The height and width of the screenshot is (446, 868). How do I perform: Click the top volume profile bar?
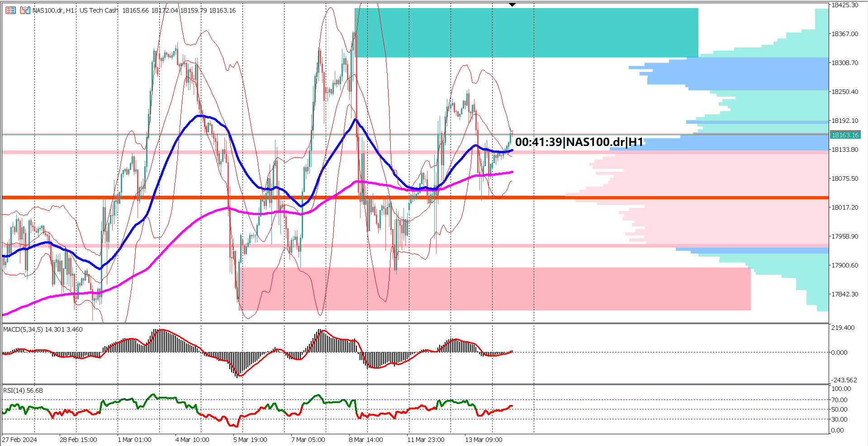821,18
